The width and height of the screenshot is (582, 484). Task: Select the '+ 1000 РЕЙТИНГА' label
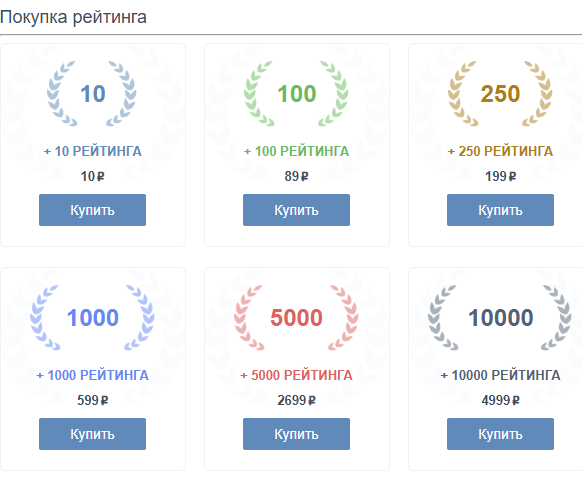click(92, 375)
